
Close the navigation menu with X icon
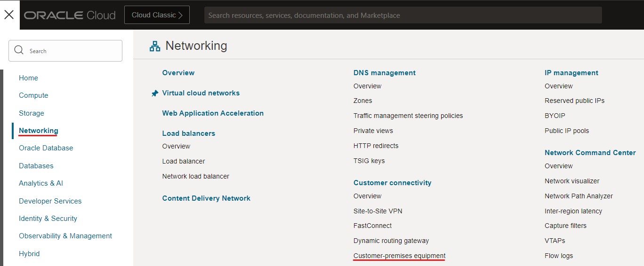click(9, 15)
